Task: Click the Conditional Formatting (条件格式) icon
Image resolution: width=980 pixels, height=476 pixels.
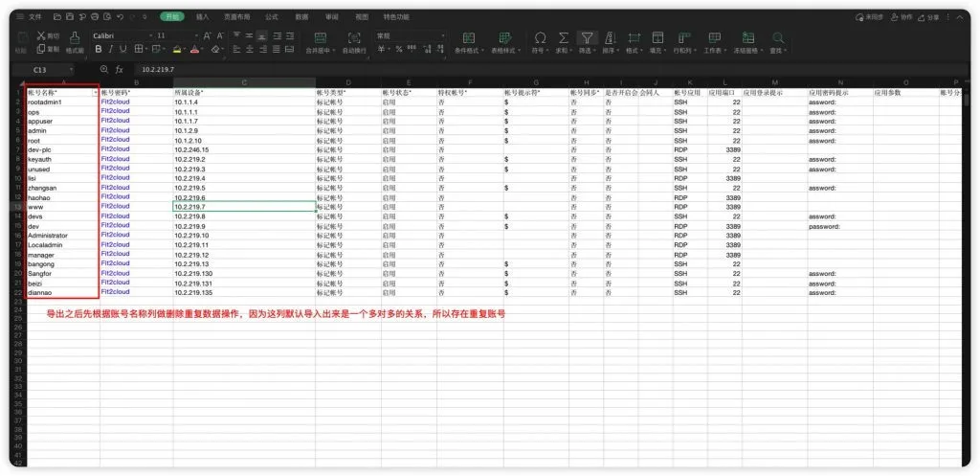Action: pos(468,37)
